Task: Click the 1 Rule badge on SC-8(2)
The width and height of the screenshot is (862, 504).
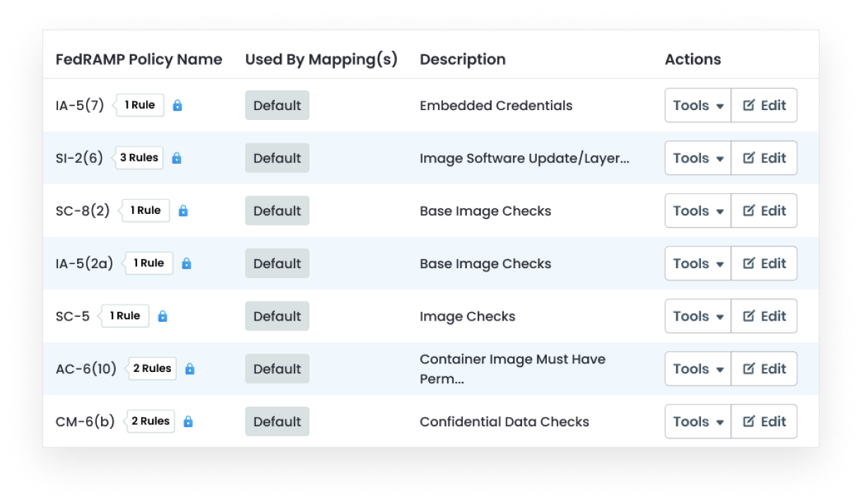Action: pyautogui.click(x=145, y=210)
